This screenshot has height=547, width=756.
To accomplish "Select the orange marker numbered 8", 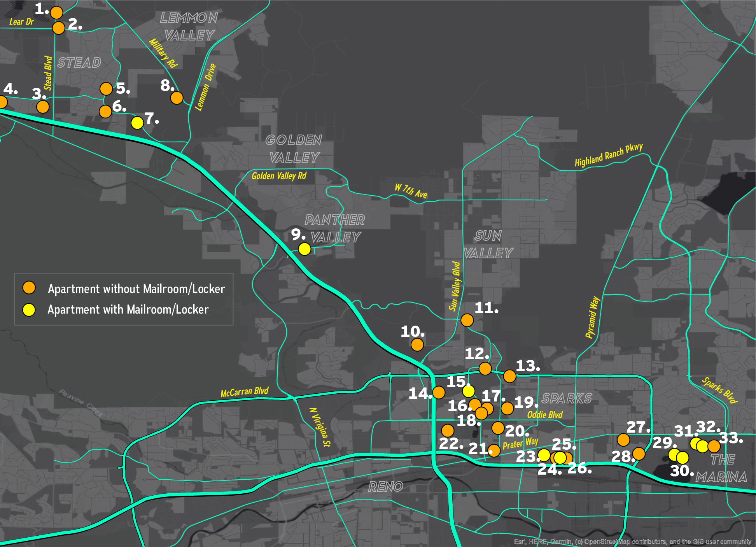I will point(177,98).
